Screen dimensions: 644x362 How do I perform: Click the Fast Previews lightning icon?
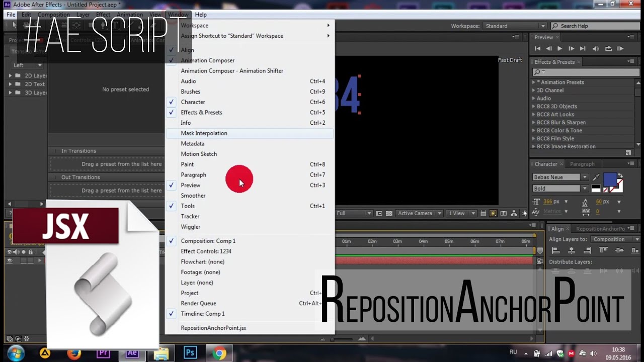point(493,213)
